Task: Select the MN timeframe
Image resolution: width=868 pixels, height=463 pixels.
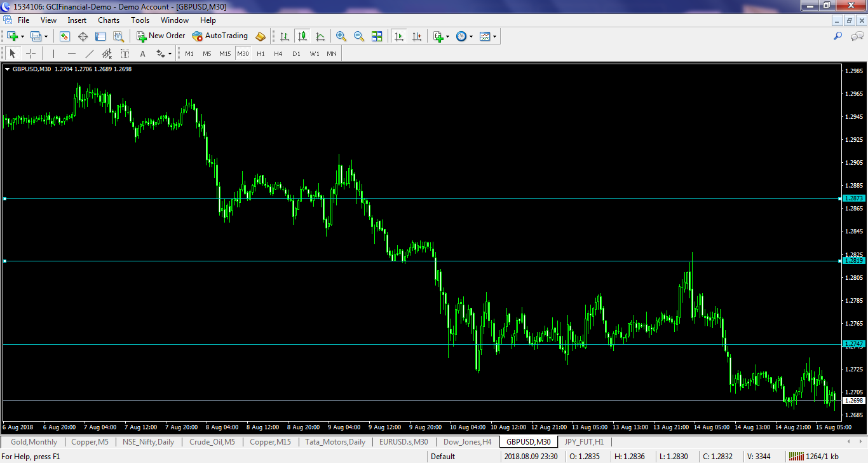Action: pyautogui.click(x=332, y=54)
